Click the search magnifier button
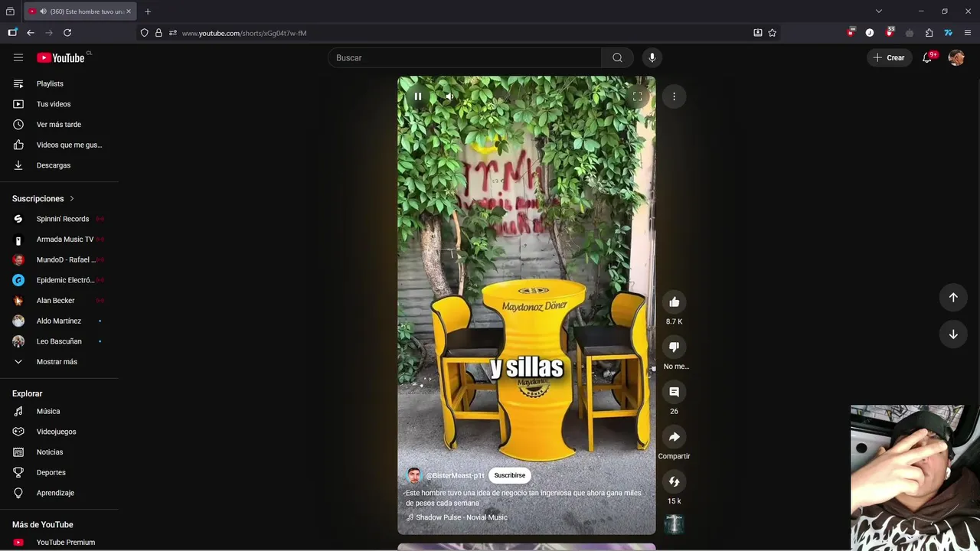980x551 pixels. pos(617,57)
